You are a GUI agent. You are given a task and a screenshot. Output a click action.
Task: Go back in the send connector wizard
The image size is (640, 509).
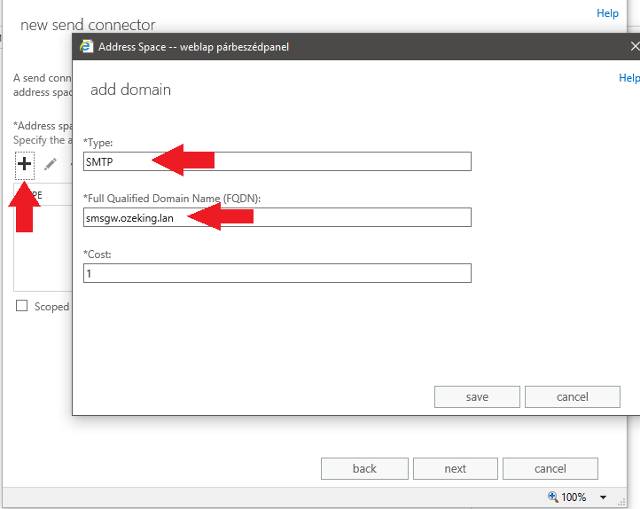tap(364, 469)
